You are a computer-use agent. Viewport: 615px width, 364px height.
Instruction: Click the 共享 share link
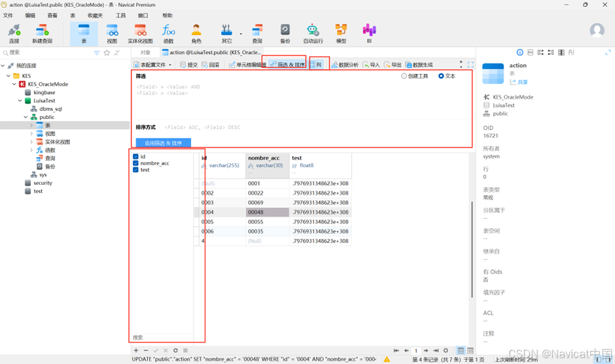click(x=519, y=82)
